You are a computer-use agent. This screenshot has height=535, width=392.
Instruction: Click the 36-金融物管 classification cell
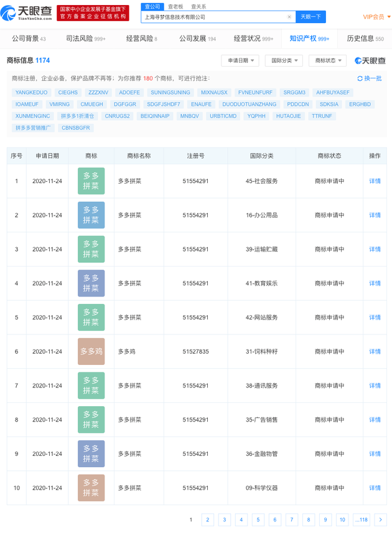tap(261, 454)
